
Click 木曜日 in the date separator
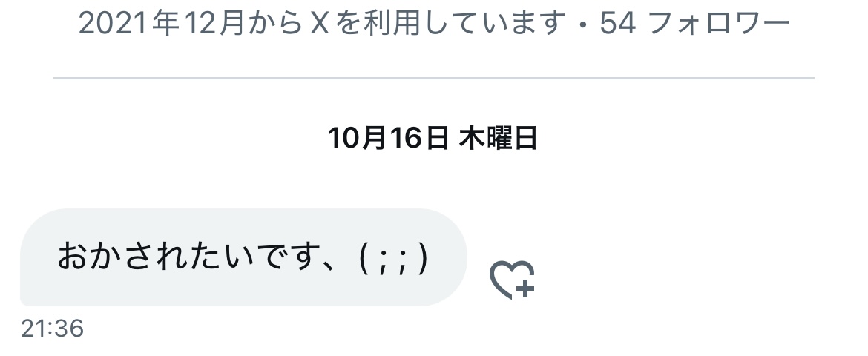(x=499, y=138)
